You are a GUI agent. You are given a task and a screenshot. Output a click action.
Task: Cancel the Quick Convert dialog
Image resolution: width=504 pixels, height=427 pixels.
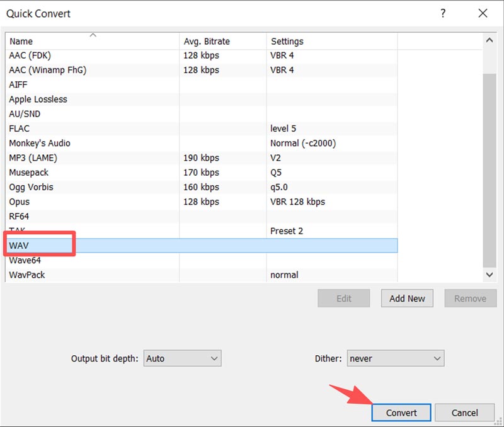pos(464,413)
